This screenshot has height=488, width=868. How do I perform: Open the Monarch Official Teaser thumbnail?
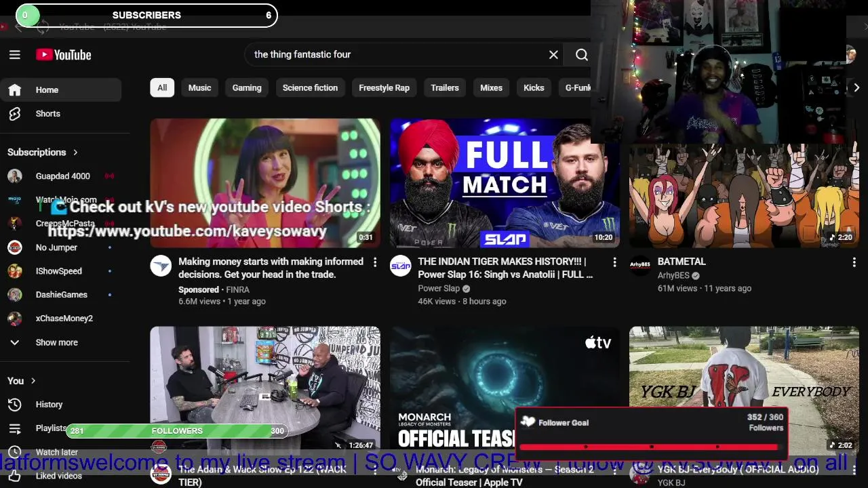505,391
